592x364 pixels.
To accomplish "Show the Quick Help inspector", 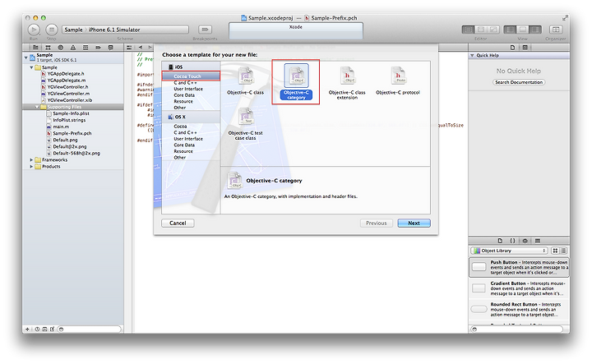I will (x=525, y=48).
